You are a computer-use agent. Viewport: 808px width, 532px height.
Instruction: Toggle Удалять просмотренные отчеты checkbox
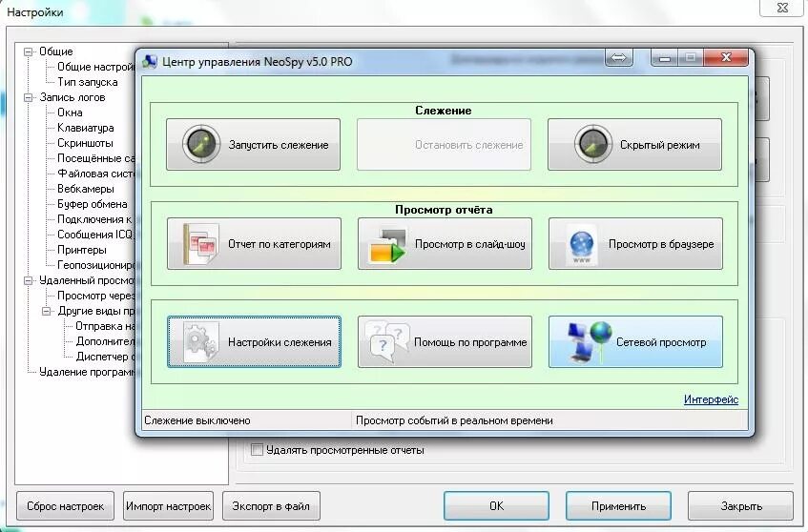coord(257,450)
